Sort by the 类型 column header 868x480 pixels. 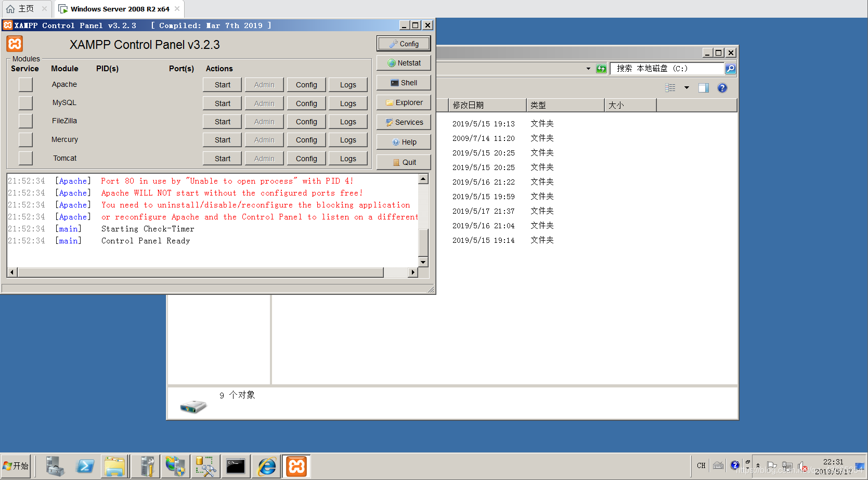tap(565, 105)
